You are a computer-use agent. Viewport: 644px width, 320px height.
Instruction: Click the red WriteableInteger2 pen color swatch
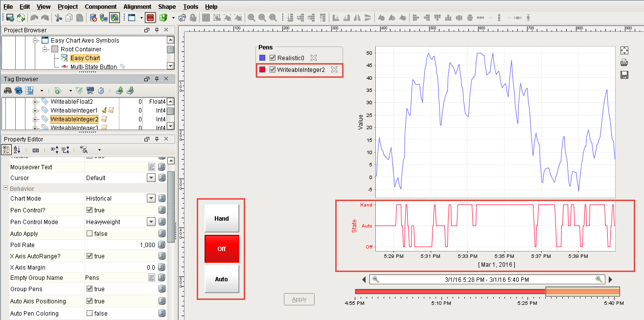click(x=263, y=69)
